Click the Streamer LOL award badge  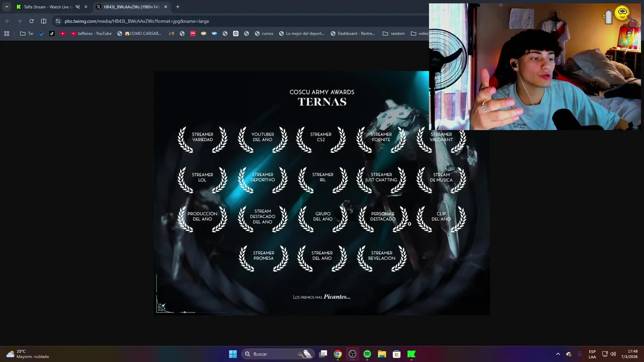click(202, 179)
